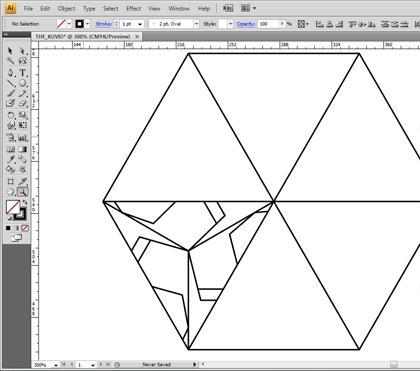The height and width of the screenshot is (371, 420).
Task: Click horizontal align right icon
Action: (x=339, y=24)
